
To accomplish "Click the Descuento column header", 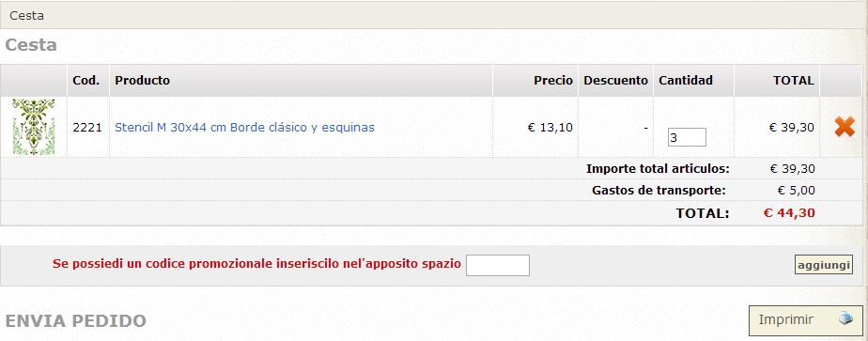I will (x=615, y=80).
